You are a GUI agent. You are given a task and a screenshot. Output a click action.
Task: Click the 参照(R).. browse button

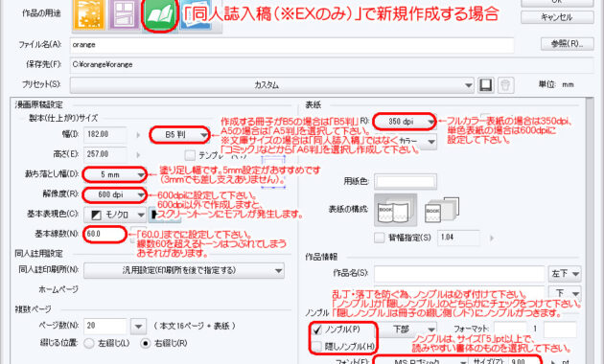(567, 44)
